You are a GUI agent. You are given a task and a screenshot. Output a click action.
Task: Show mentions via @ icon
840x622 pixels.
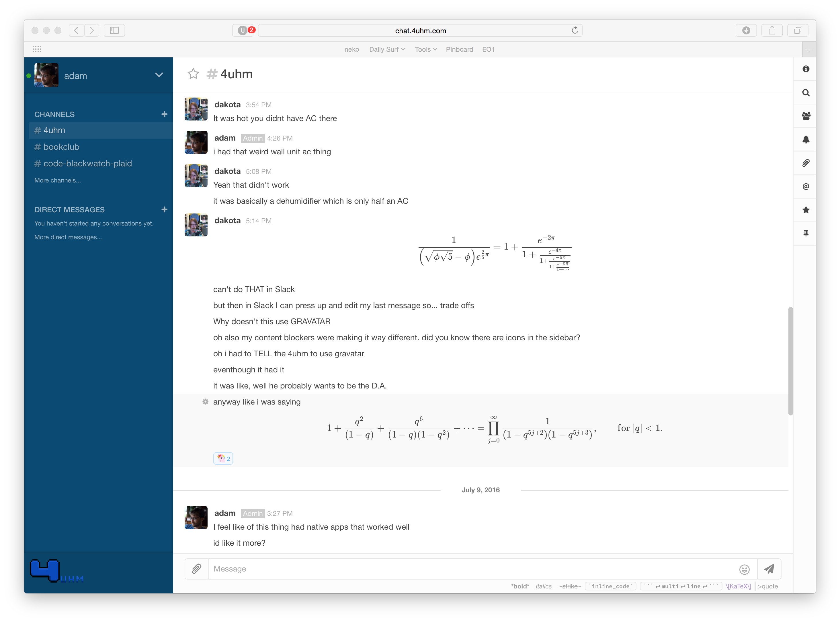point(805,186)
